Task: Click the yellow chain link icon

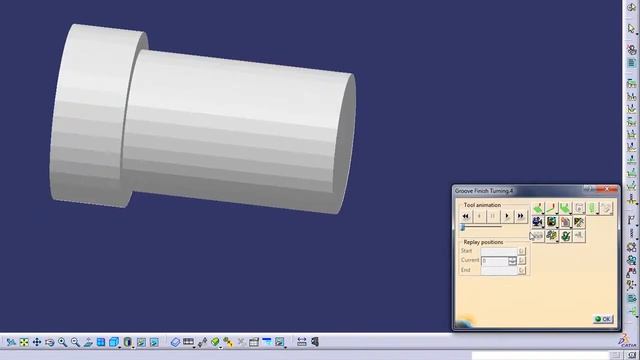Action: pyautogui.click(x=228, y=342)
